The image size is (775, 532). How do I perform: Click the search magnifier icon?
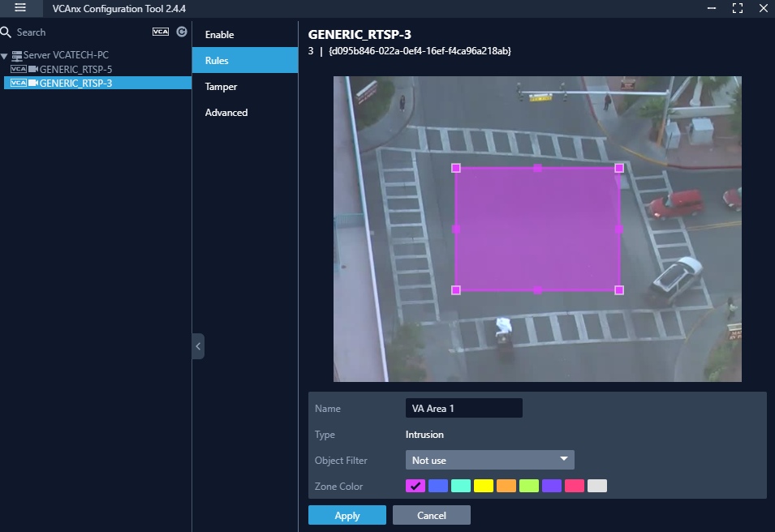click(6, 32)
